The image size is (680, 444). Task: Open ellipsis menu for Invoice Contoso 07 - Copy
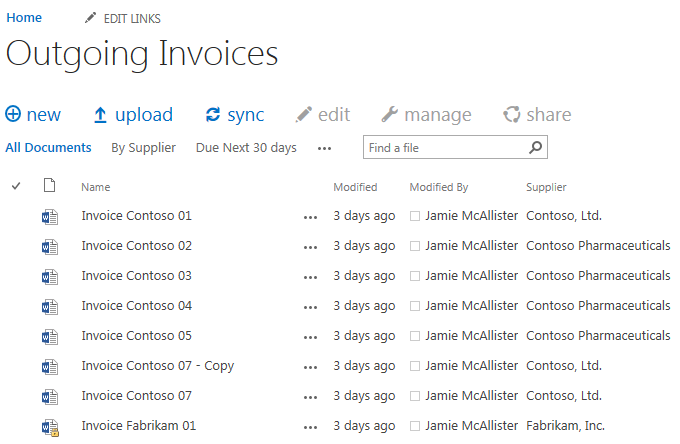coord(311,368)
